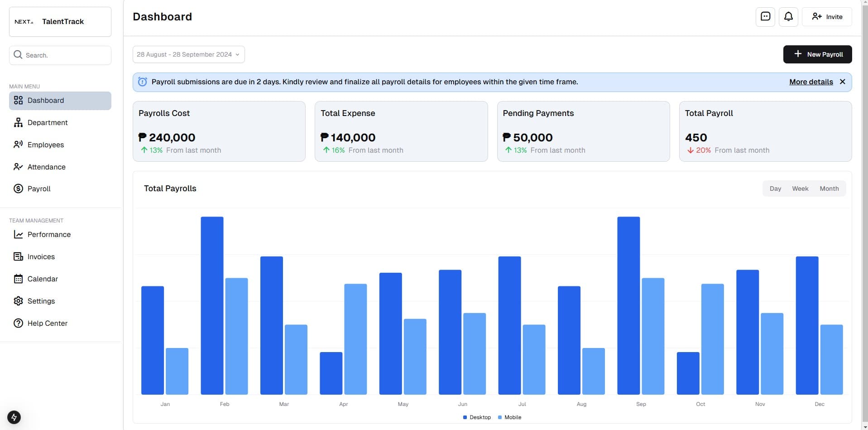The image size is (868, 430).
Task: Toggle Desktop series in chart legend
Action: pos(477,417)
